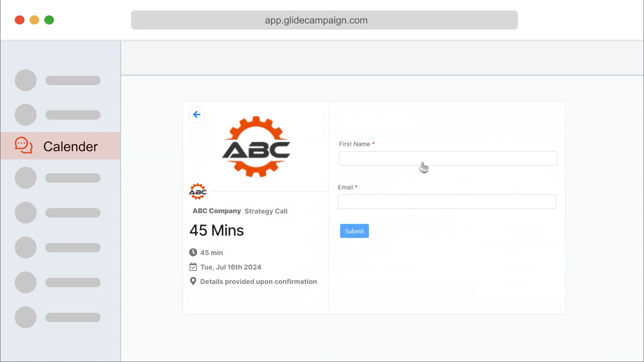Focus the Email input field
Viewport: 644px width, 362px height.
click(x=446, y=201)
